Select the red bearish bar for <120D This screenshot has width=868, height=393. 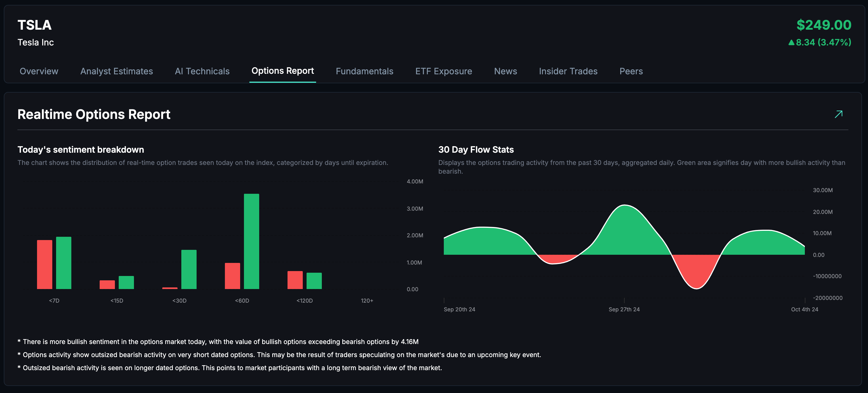295,280
